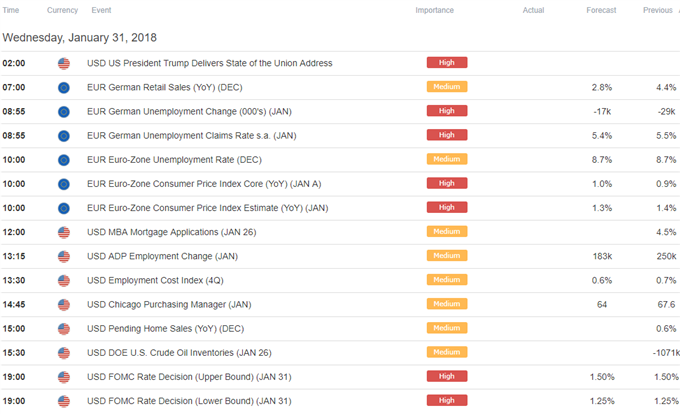Click EU flag icon for German Retail Sales row
The width and height of the screenshot is (680, 414).
(64, 88)
